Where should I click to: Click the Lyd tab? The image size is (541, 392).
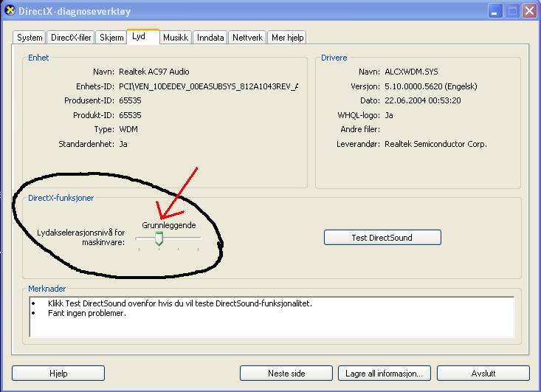click(x=143, y=37)
